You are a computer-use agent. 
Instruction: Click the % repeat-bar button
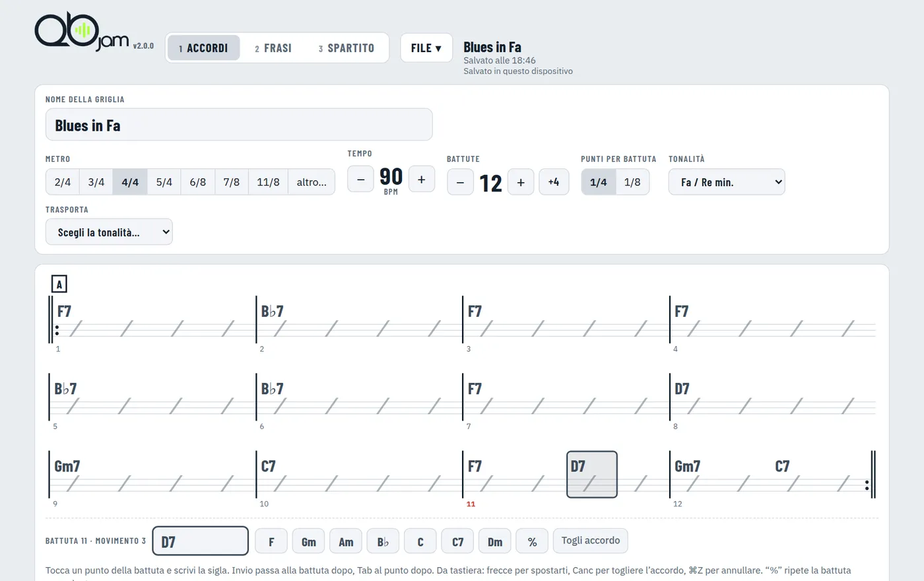click(532, 541)
